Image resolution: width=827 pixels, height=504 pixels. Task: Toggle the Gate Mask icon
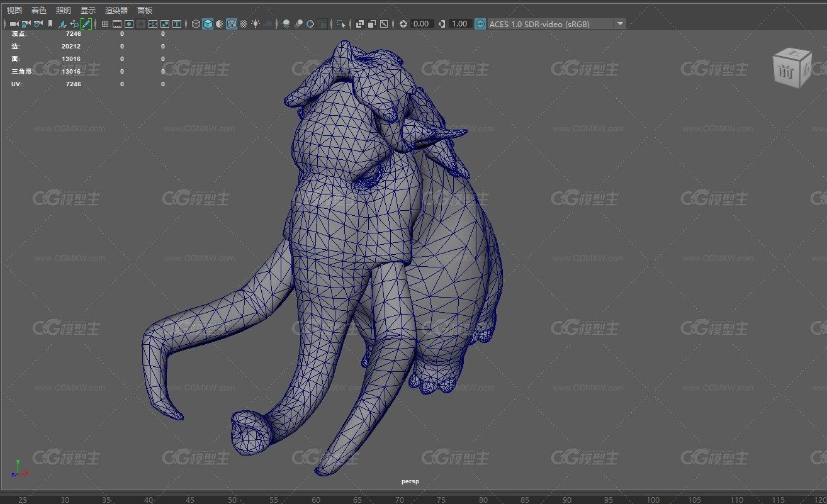coord(141,24)
